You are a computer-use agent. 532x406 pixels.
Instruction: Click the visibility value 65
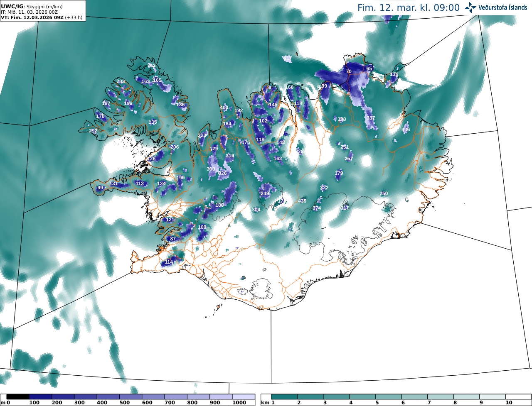pos(369,68)
